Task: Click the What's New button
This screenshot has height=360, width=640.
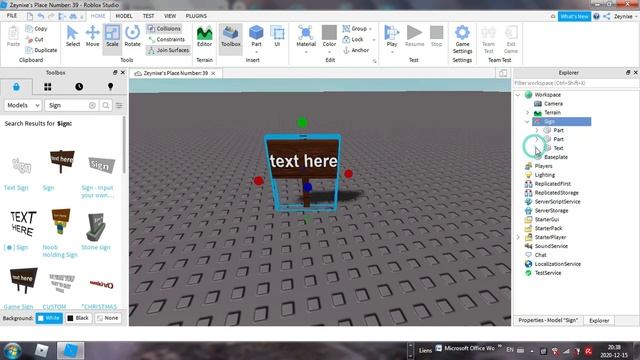Action: pyautogui.click(x=574, y=16)
